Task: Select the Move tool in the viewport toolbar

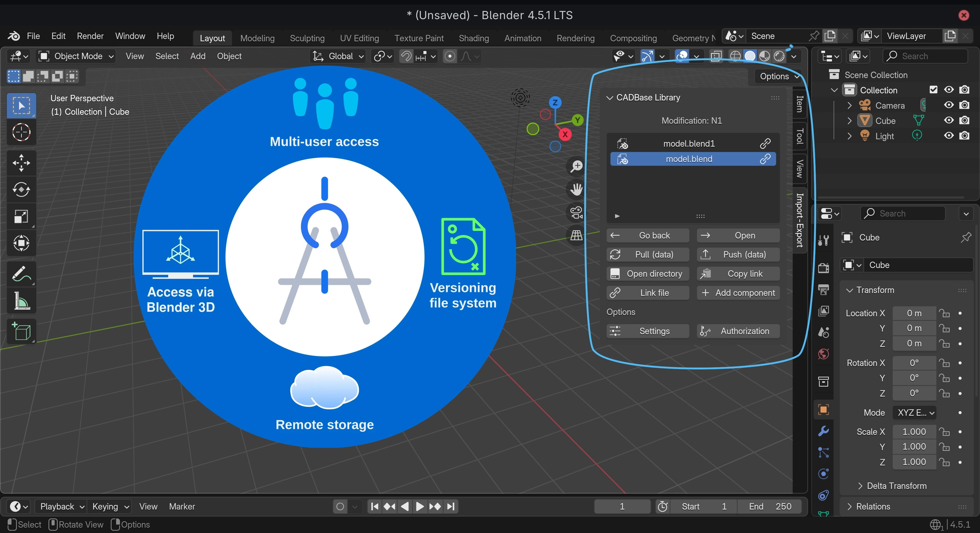Action: click(x=21, y=163)
